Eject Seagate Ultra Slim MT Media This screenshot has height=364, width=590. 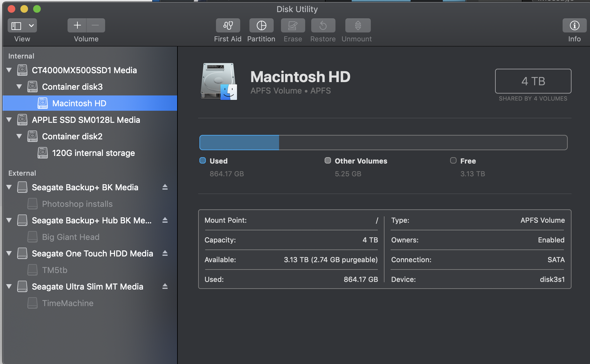coord(165,286)
